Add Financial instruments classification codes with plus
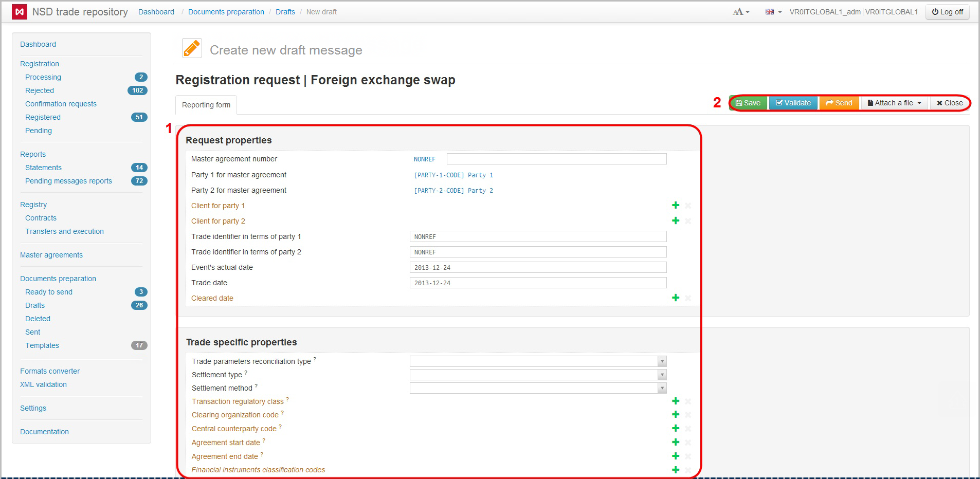This screenshot has width=980, height=479. (676, 470)
